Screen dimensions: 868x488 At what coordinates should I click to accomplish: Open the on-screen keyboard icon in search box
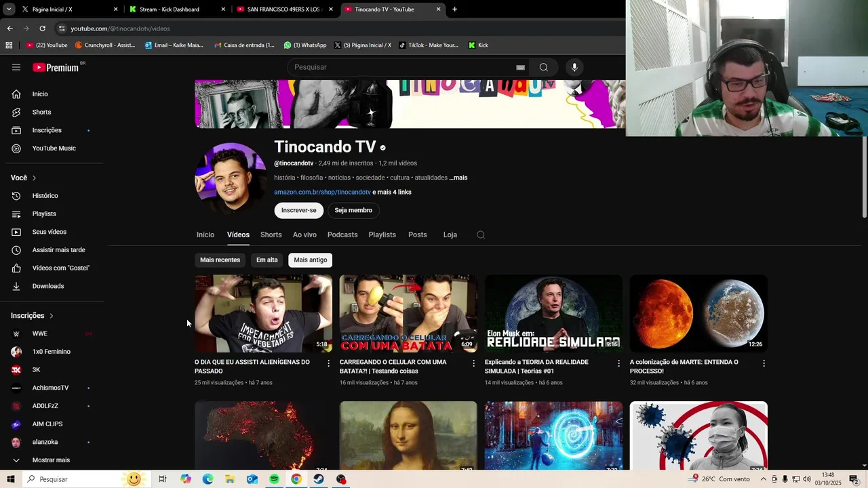coord(520,67)
